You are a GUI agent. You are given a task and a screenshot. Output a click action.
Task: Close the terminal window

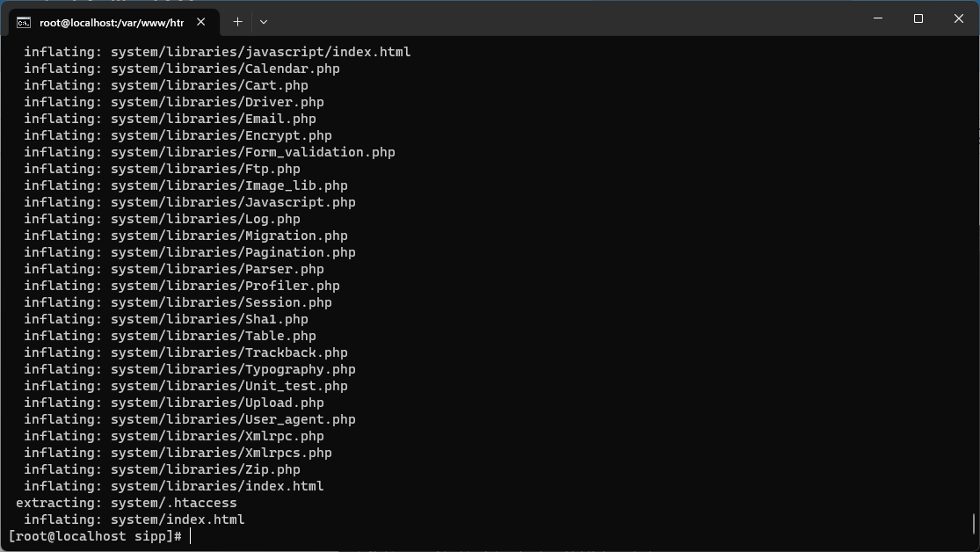[x=959, y=18]
